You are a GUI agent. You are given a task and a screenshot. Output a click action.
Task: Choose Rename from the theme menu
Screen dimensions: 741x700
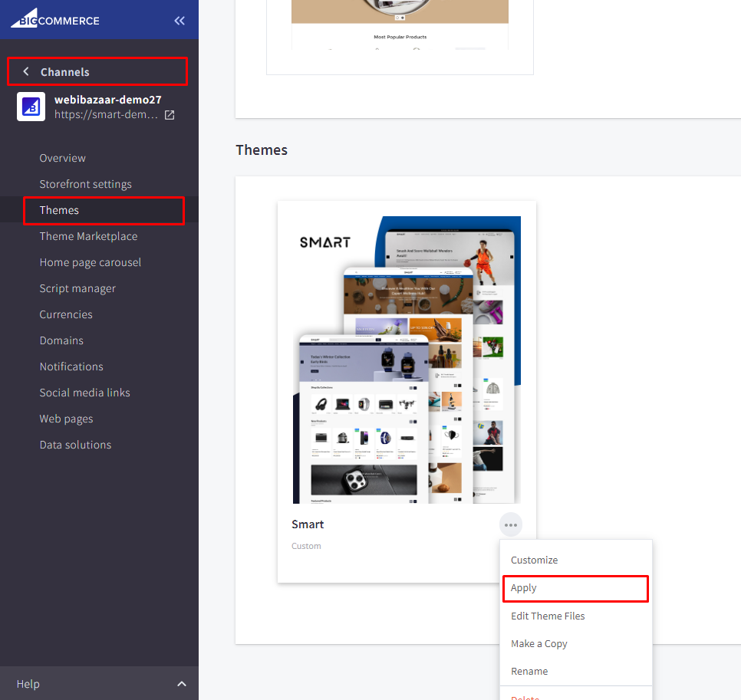click(529, 671)
